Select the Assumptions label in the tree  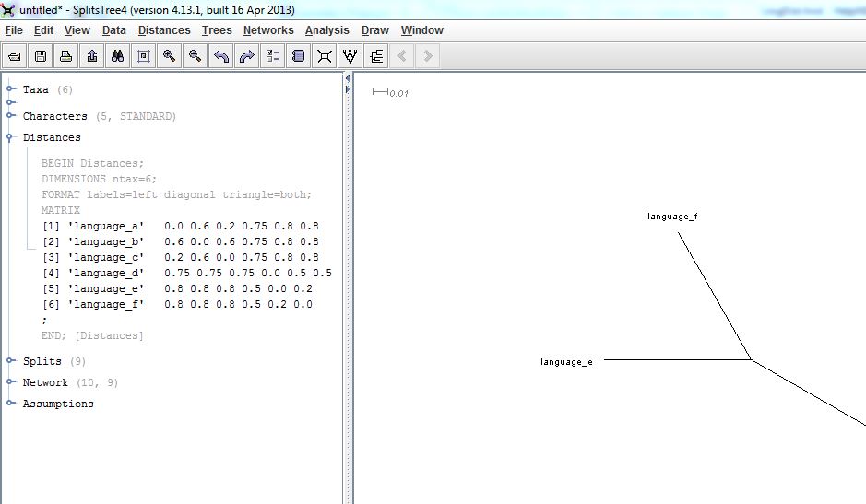click(x=58, y=404)
